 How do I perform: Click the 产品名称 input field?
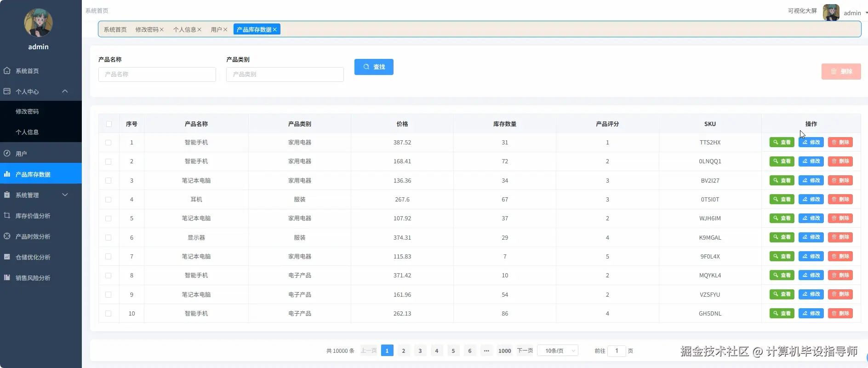click(157, 75)
